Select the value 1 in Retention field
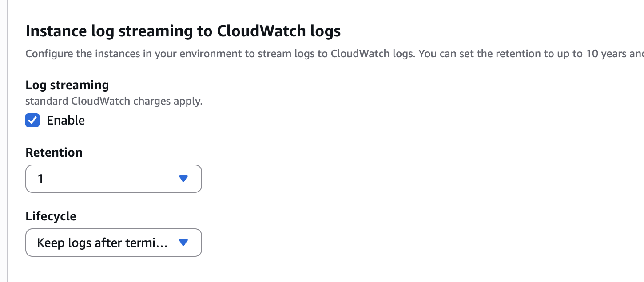The height and width of the screenshot is (282, 644). (40, 179)
